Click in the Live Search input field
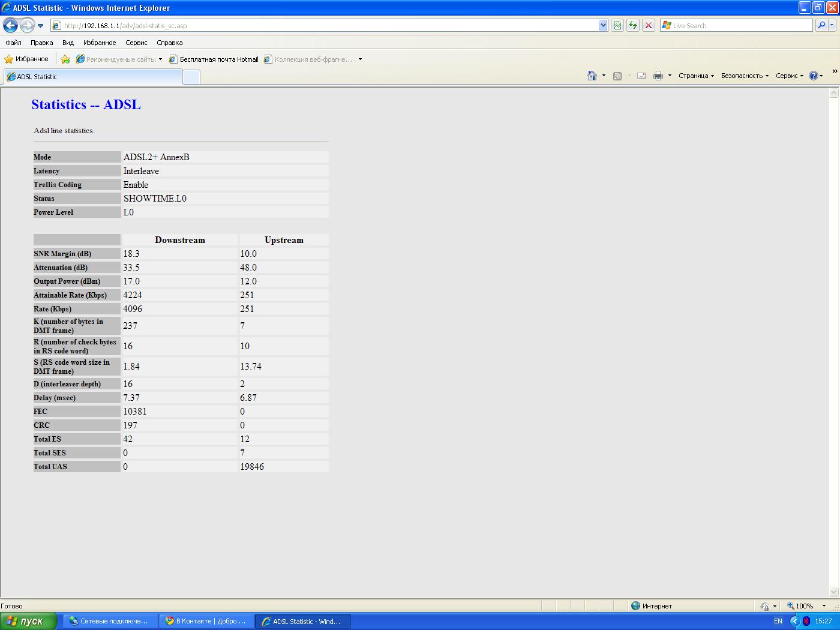840x630 pixels. click(741, 26)
